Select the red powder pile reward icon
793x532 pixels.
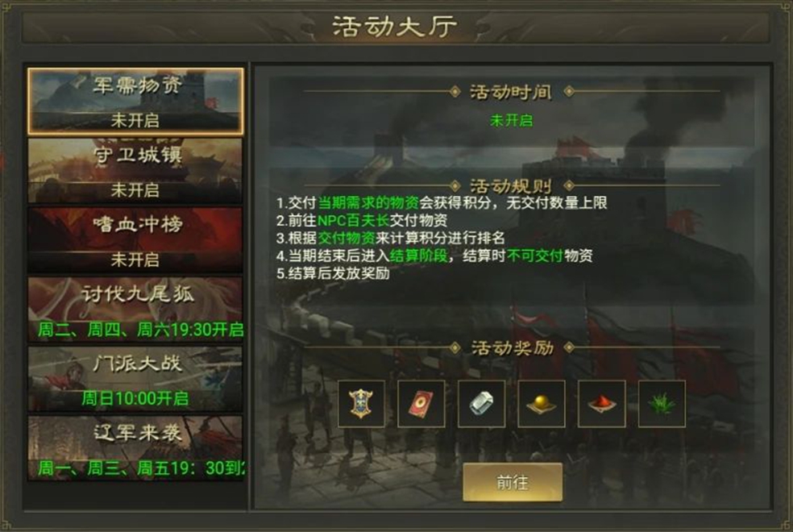pyautogui.click(x=602, y=404)
